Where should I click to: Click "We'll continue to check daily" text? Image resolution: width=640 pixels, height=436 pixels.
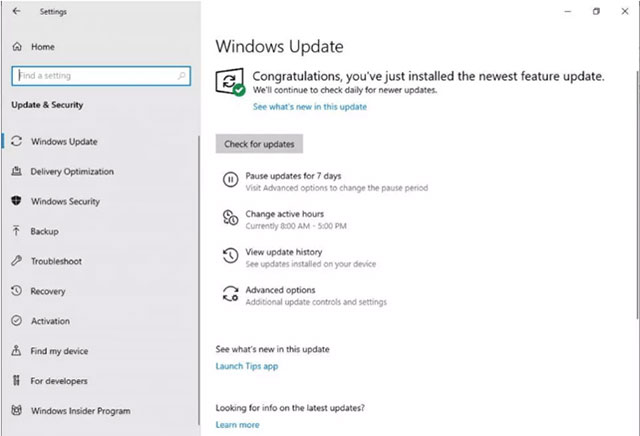click(x=345, y=90)
